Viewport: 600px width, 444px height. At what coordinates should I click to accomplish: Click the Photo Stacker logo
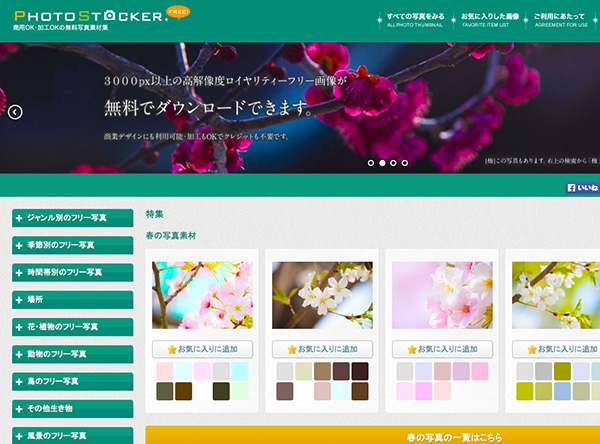(x=90, y=15)
